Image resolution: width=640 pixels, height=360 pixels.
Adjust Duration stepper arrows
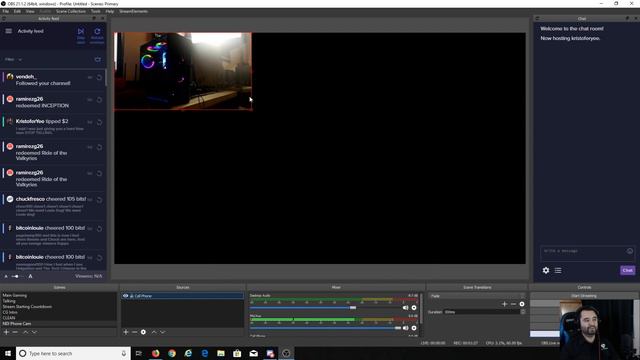[523, 312]
